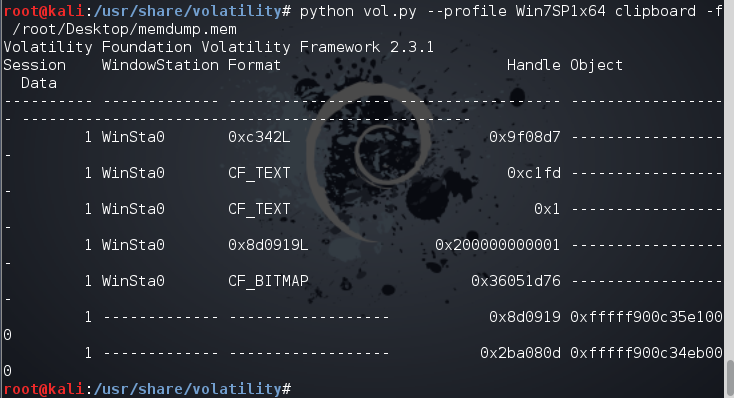Viewport: 734px width, 398px height.
Task: Click the object address 0xfffff900c35e100
Action: (x=646, y=317)
